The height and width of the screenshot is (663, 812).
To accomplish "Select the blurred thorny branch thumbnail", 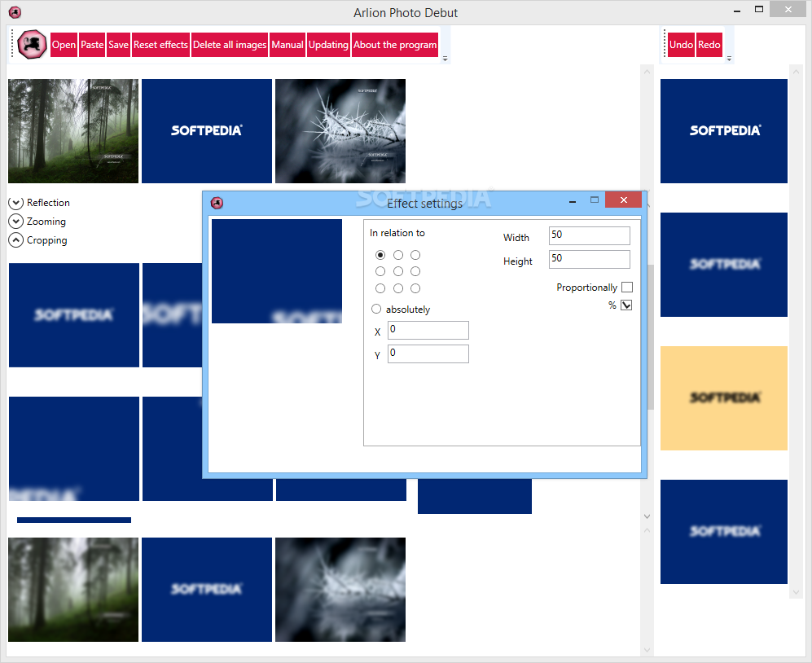I will click(340, 590).
